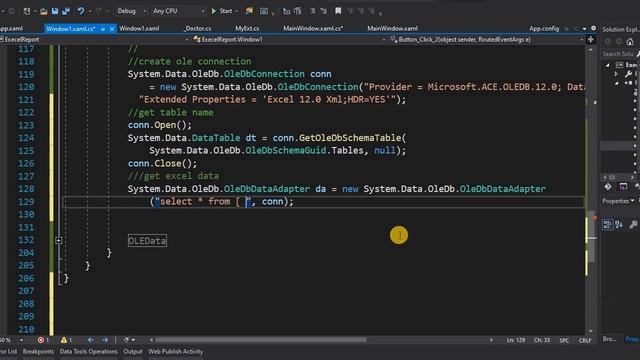Switch to the MyExt.cs tab

247,29
